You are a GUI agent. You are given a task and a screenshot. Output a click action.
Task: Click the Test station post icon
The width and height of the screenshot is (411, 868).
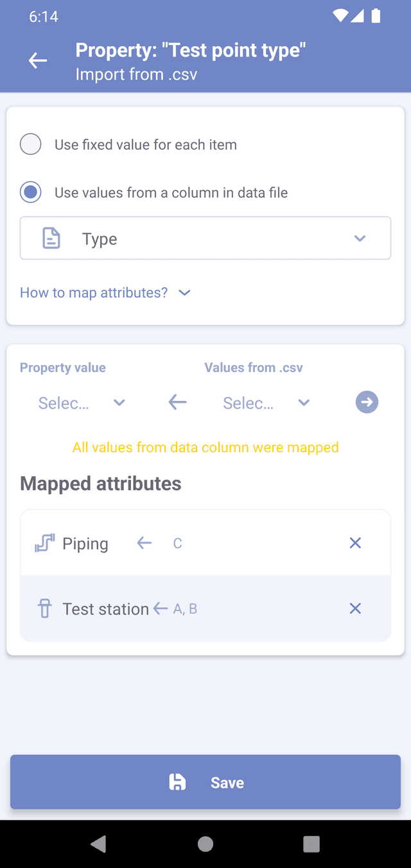(45, 608)
